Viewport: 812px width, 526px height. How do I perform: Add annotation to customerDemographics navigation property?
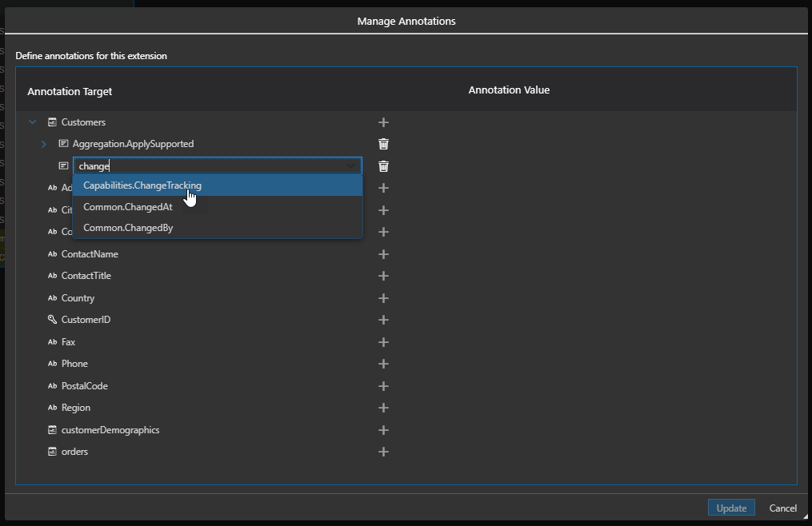[x=383, y=430]
